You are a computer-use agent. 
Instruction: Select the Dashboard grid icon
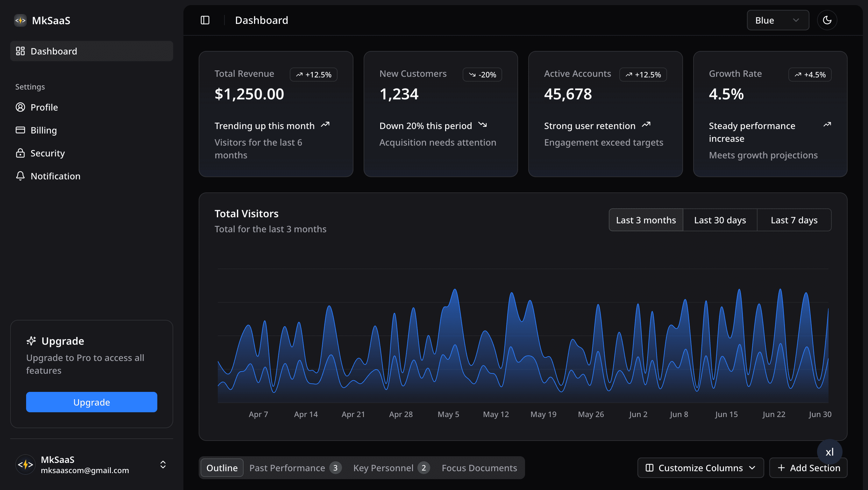[x=20, y=51]
